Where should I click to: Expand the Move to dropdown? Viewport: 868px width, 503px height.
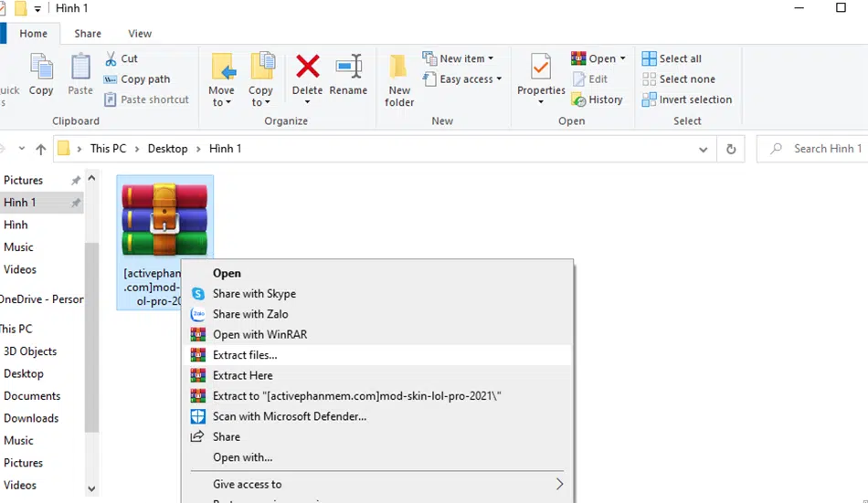click(221, 102)
